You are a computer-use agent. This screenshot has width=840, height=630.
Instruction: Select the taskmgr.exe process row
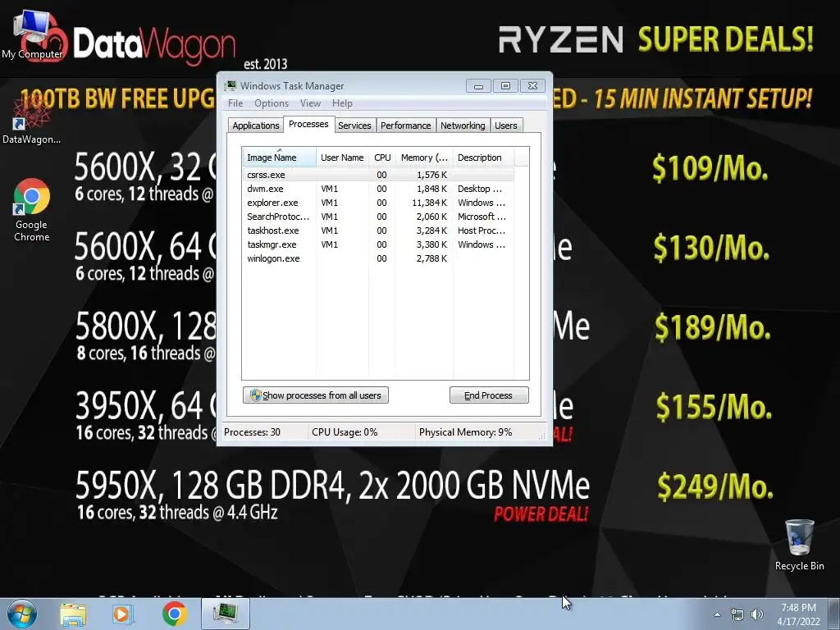(x=377, y=244)
